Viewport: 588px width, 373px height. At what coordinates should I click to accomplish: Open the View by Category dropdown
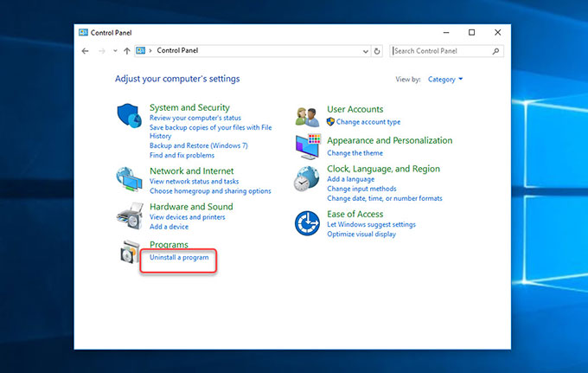[x=445, y=79]
